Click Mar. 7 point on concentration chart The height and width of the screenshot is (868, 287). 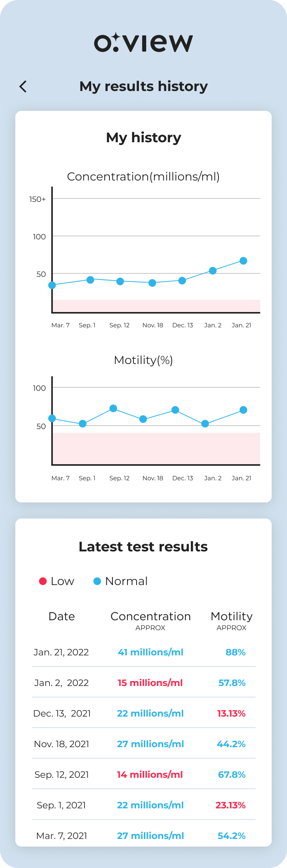pyautogui.click(x=52, y=285)
